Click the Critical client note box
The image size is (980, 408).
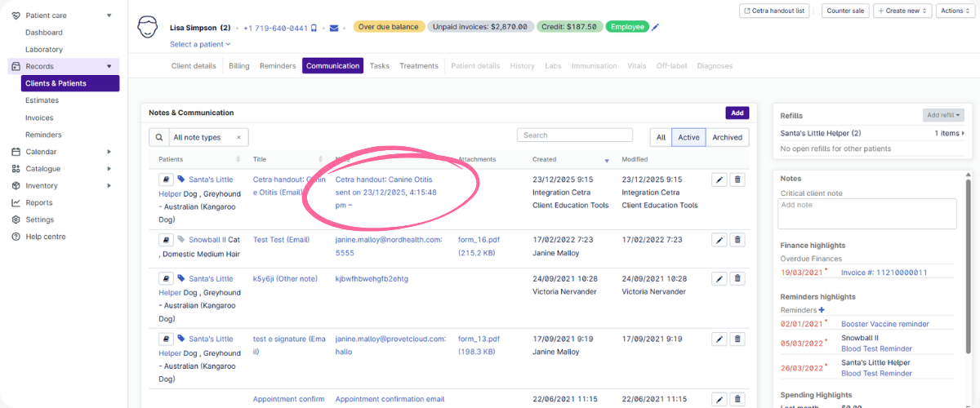click(868, 214)
